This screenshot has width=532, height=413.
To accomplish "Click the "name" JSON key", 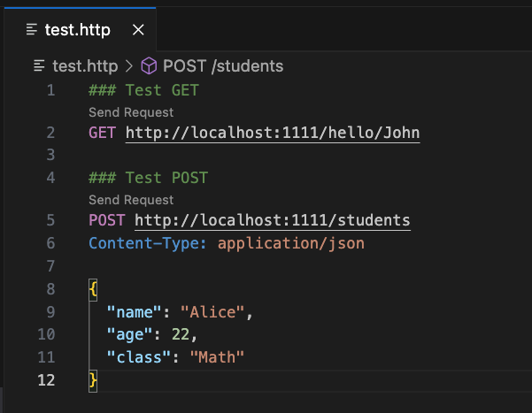I will point(134,312).
